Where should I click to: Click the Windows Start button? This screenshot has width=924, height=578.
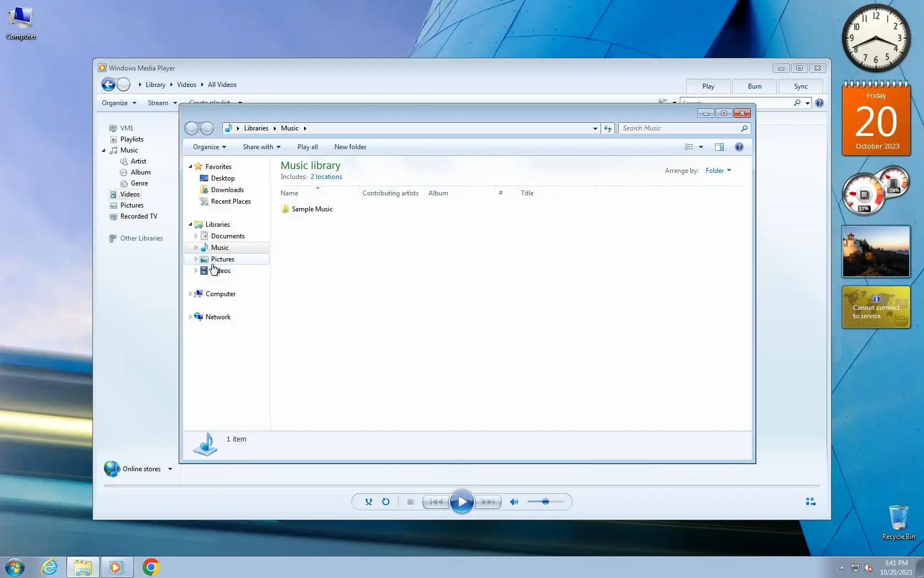tap(15, 567)
